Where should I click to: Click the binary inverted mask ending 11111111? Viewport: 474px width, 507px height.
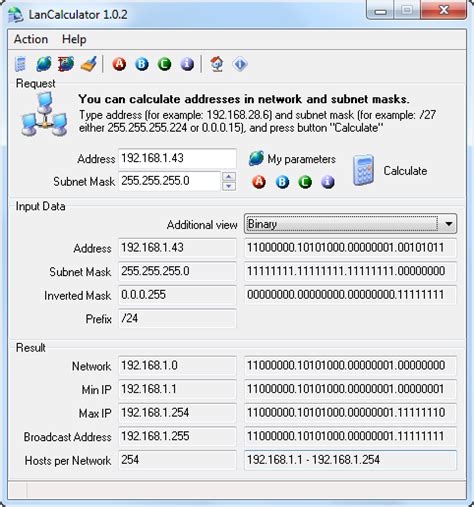pyautogui.click(x=350, y=295)
